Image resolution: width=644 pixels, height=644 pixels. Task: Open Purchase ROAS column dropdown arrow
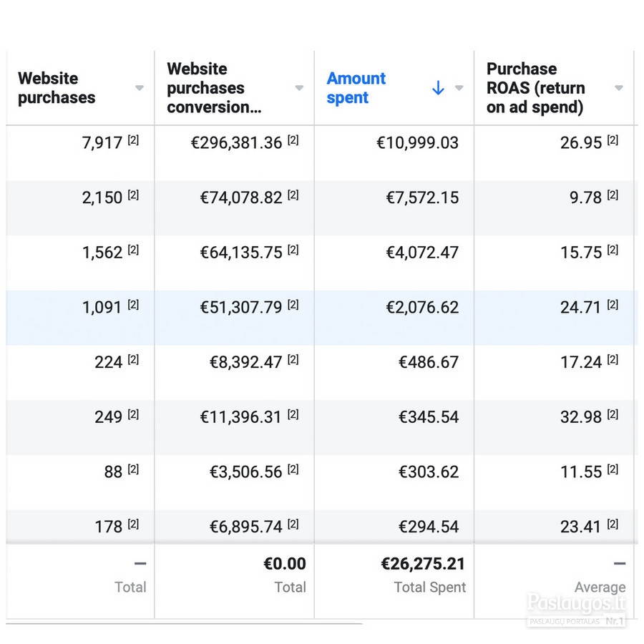click(619, 88)
